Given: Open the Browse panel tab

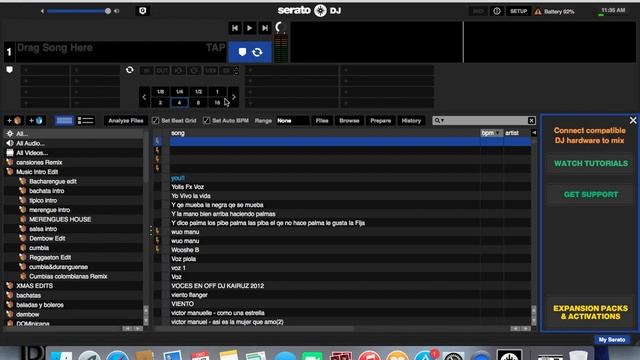Looking at the screenshot, I should (x=349, y=120).
